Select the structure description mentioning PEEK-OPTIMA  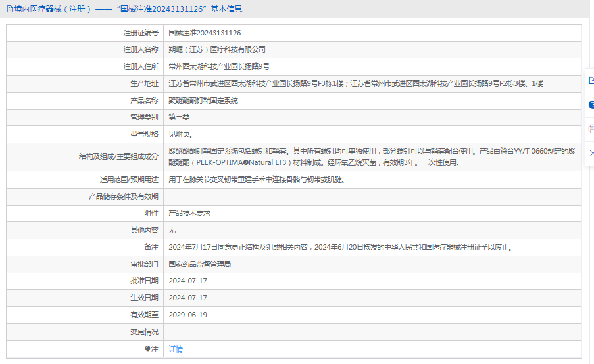[372, 156]
